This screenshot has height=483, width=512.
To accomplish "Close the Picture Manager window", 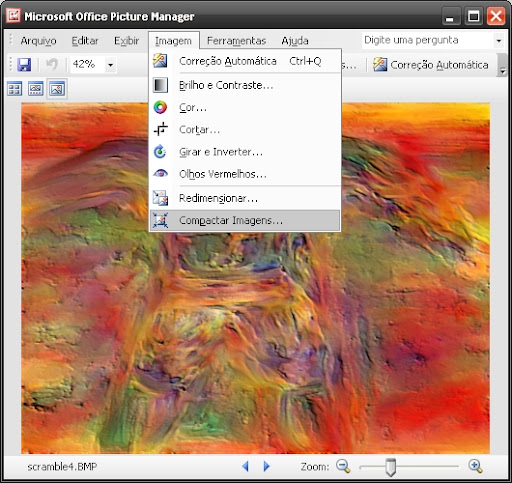I will (x=496, y=16).
